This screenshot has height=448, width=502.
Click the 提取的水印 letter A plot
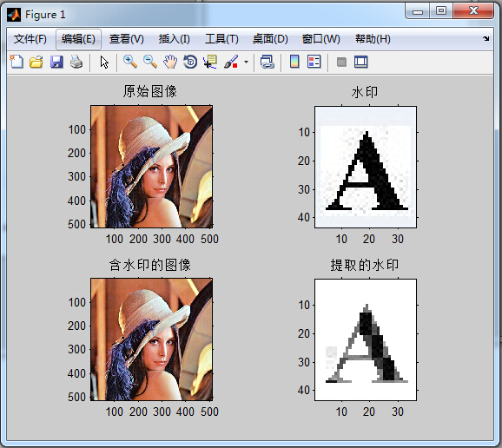[x=366, y=339]
